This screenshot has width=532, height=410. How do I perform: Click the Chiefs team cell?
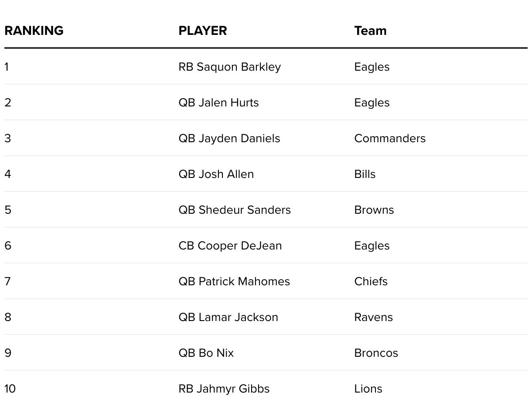(x=371, y=281)
